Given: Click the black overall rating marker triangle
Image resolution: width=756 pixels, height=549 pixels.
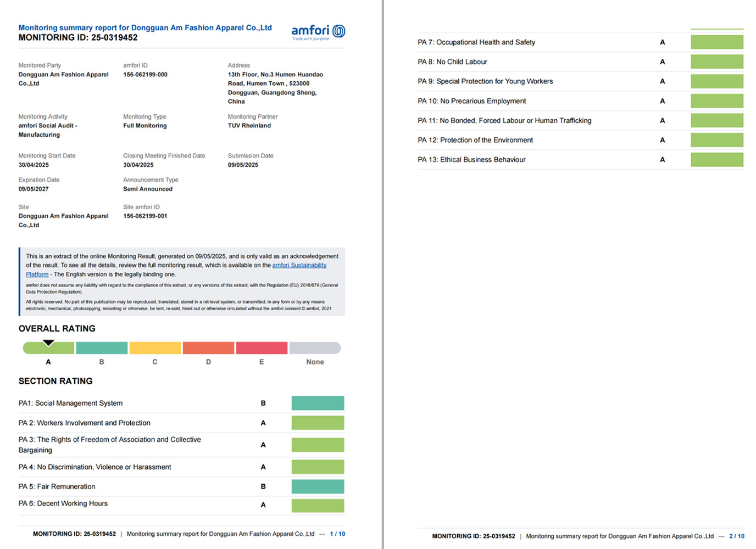Looking at the screenshot, I should point(48,343).
